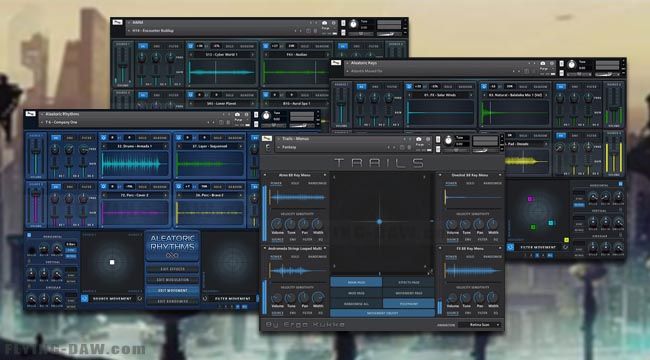
Task: Click the camera snapshot icon in Trails header
Action: click(x=419, y=139)
